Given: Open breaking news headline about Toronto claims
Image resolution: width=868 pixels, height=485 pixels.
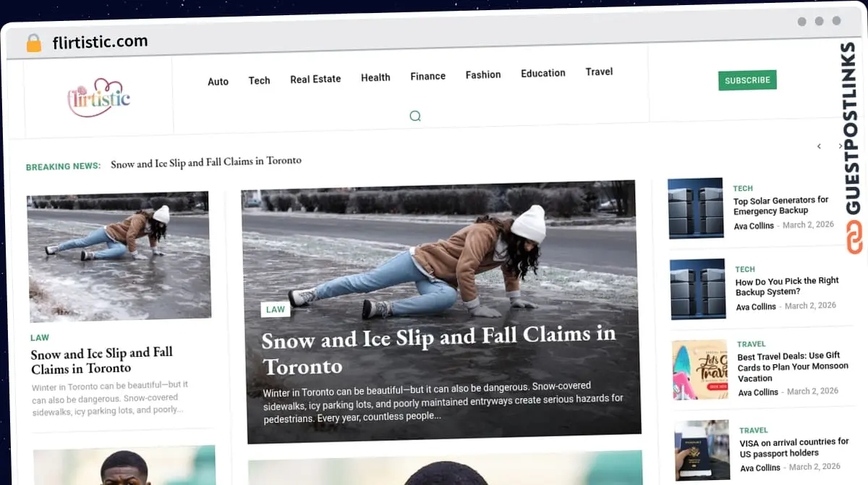Looking at the screenshot, I should point(206,162).
